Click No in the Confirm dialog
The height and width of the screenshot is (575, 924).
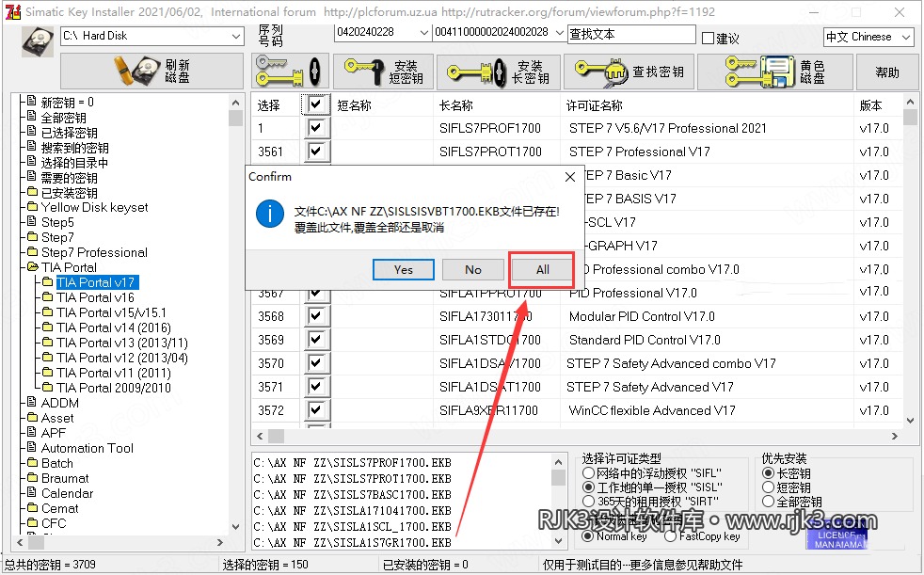[x=473, y=270]
